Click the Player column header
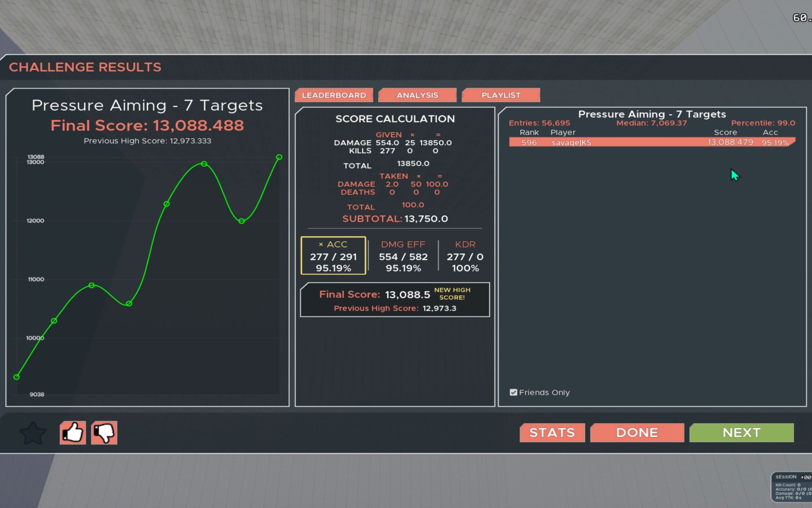The width and height of the screenshot is (812, 508). tap(563, 132)
